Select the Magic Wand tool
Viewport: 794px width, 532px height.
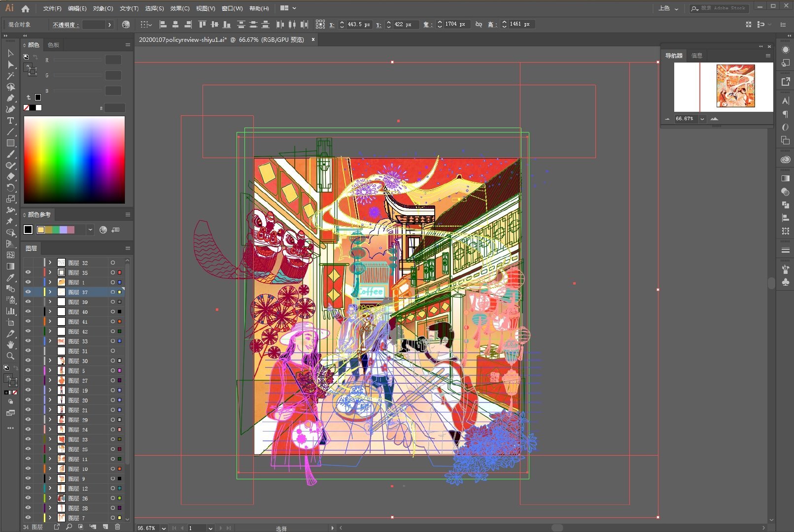coord(10,76)
